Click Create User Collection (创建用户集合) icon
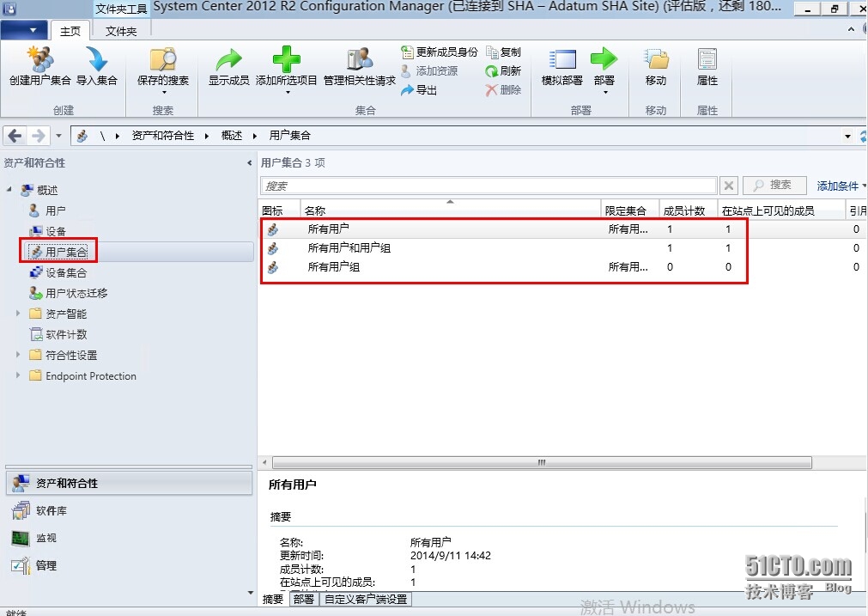Image resolution: width=868 pixels, height=616 pixels. pyautogui.click(x=39, y=60)
